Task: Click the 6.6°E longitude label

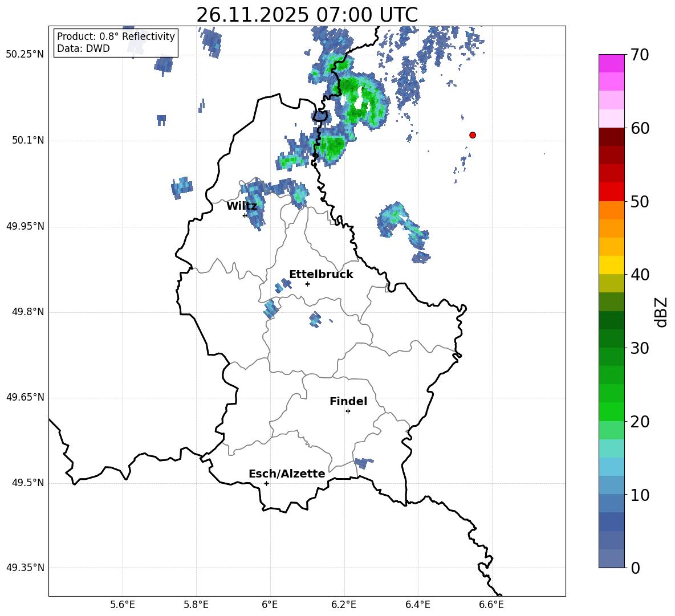Action: pos(491,605)
